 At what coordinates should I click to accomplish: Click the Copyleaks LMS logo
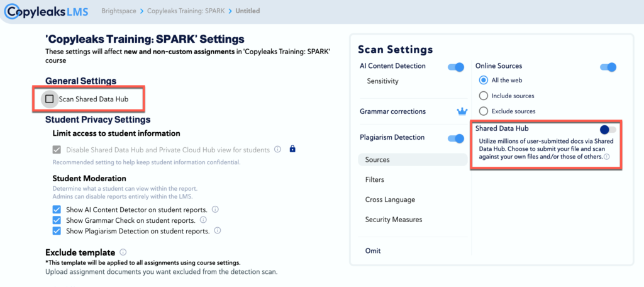[47, 11]
